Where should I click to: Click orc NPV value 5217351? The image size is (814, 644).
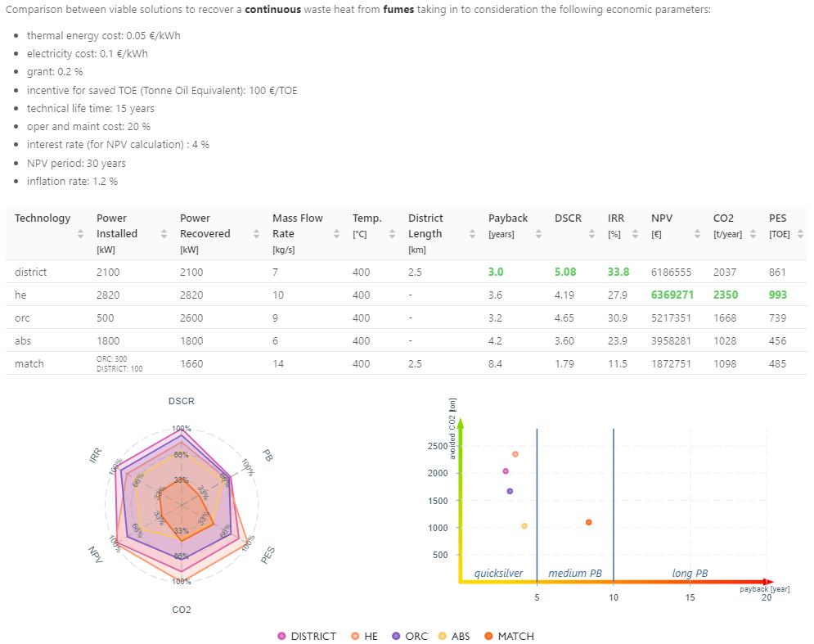click(671, 317)
